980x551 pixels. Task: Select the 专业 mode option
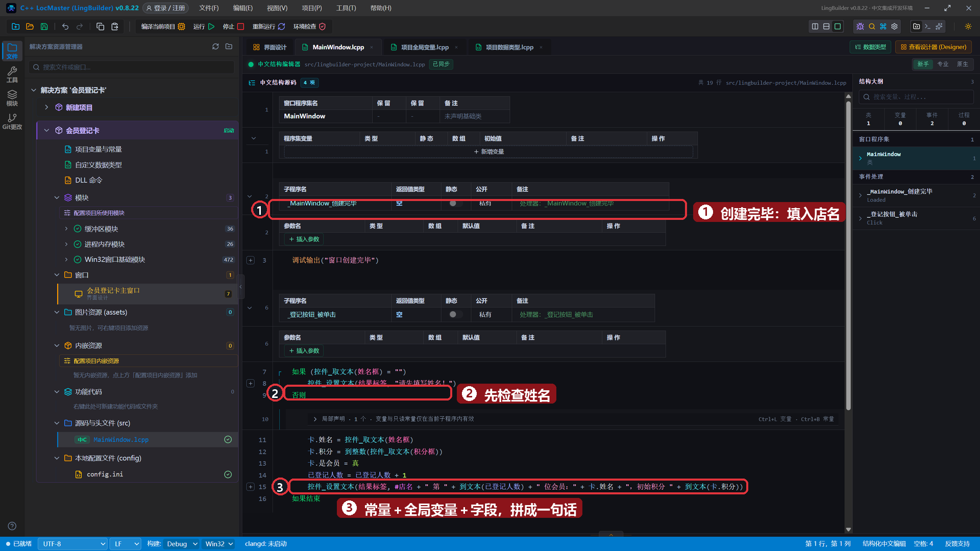943,64
